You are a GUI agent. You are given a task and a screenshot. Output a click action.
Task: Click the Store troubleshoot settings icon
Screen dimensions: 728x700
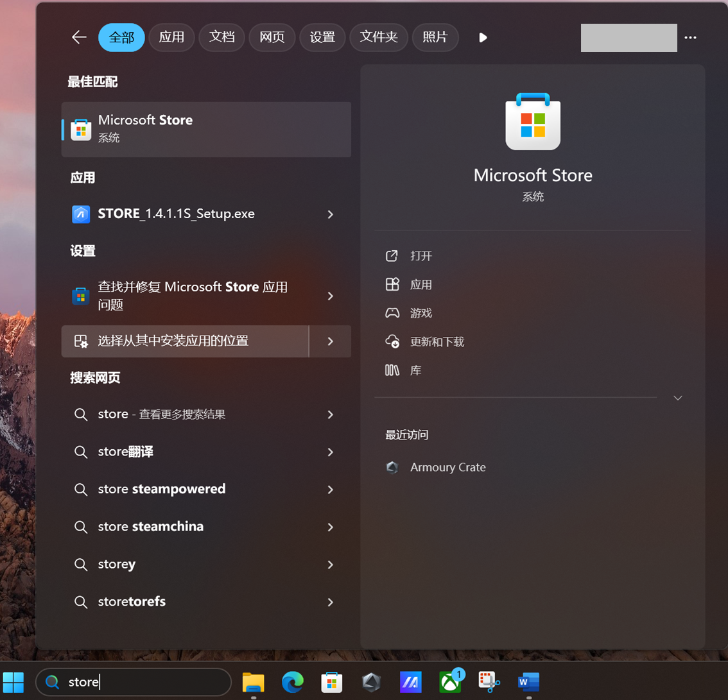click(x=81, y=296)
